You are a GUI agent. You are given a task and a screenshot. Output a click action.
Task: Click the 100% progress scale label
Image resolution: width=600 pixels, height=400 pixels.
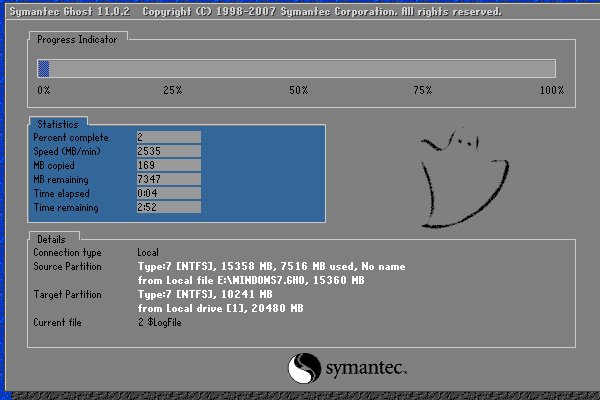552,90
